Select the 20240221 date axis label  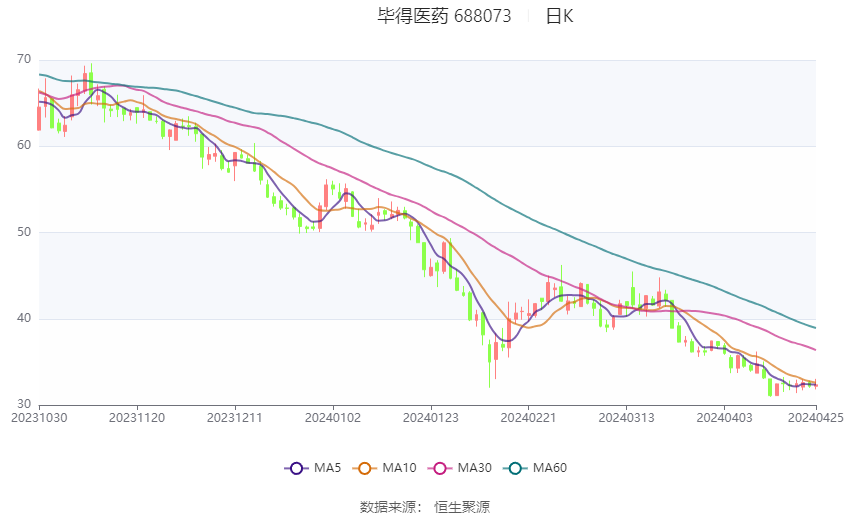pos(529,418)
